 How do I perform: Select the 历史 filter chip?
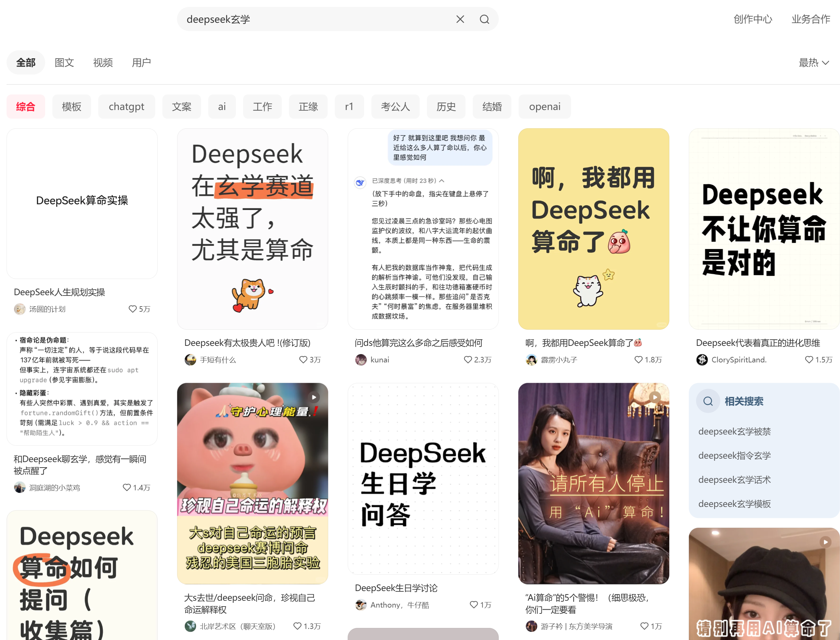coord(446,107)
